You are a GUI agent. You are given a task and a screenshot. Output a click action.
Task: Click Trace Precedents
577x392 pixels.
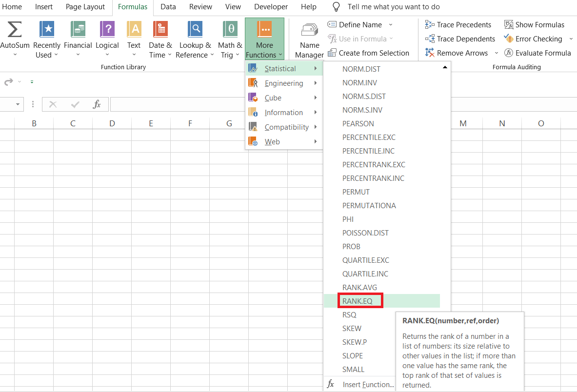click(459, 24)
